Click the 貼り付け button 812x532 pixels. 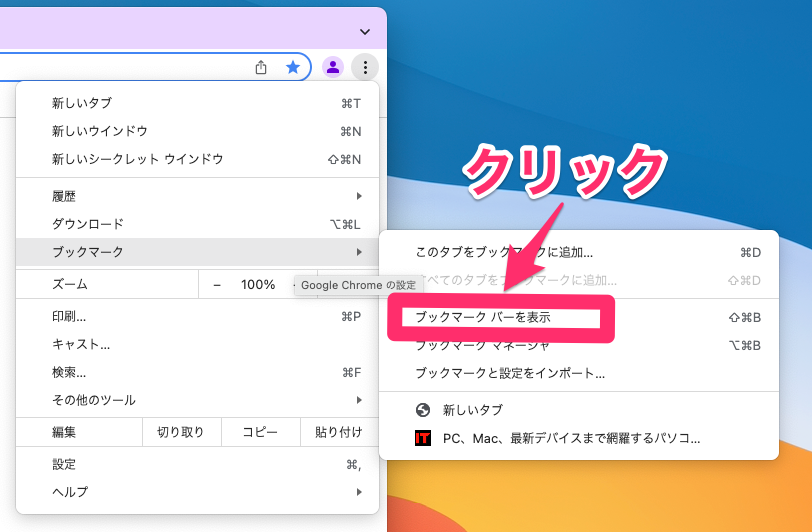coord(338,432)
